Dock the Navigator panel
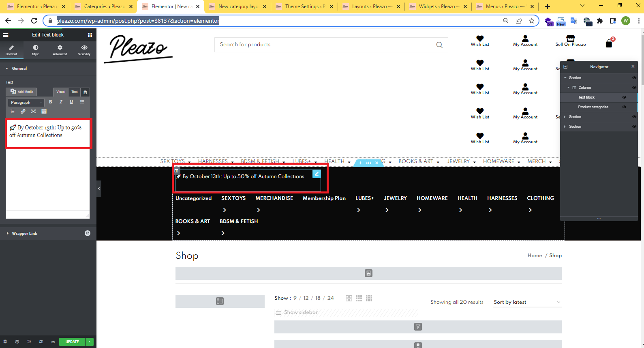Image resolution: width=644 pixels, height=348 pixels. click(565, 67)
